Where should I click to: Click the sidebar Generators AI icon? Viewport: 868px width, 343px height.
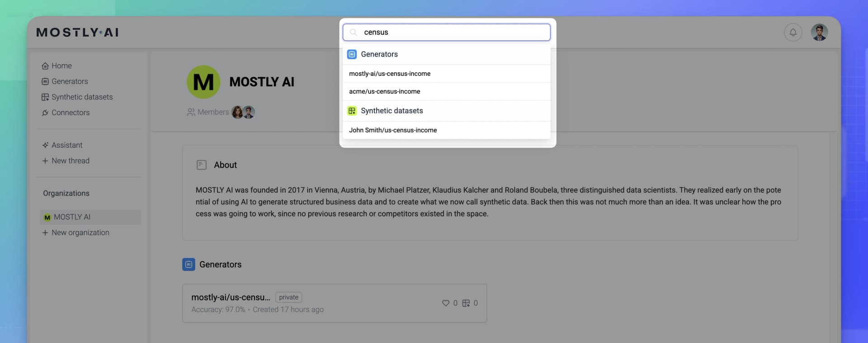click(45, 81)
